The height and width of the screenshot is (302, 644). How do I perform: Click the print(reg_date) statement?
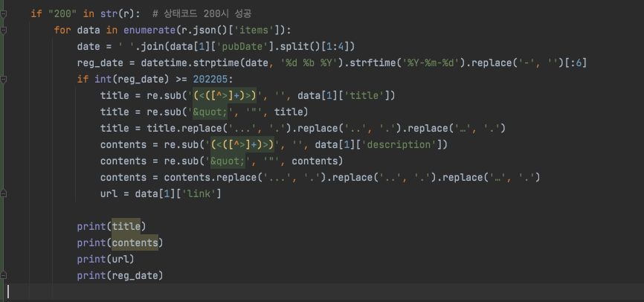[x=120, y=276]
